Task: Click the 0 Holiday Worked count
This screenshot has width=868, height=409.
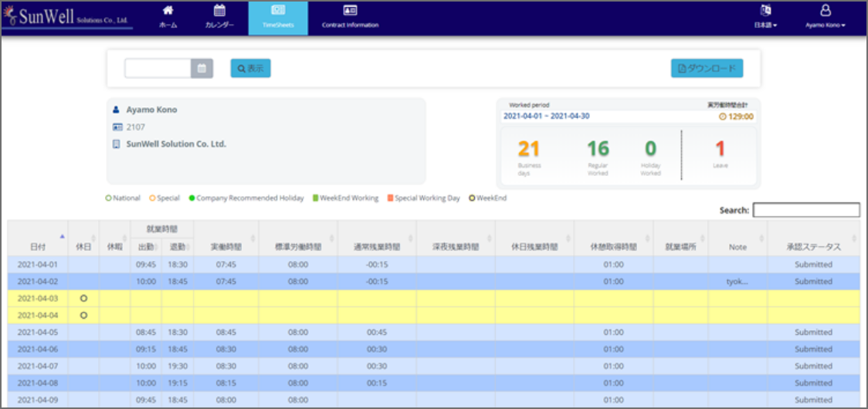Action: [x=650, y=149]
